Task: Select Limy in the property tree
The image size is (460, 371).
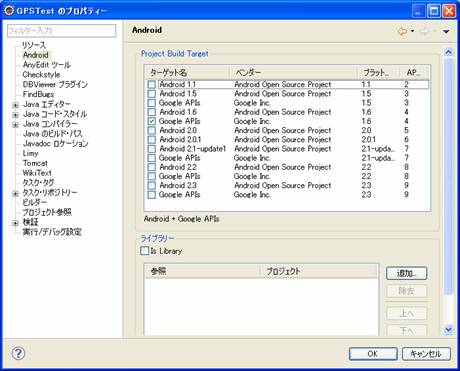Action: pos(30,153)
